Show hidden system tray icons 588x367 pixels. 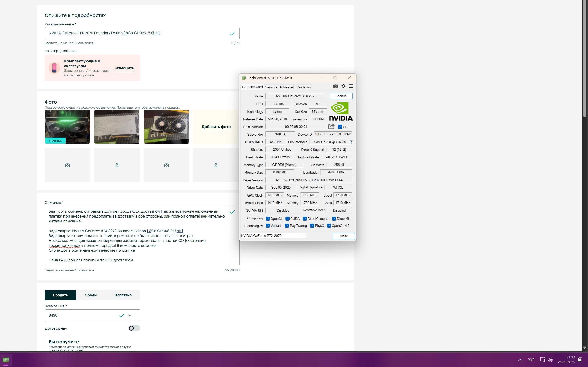520,360
